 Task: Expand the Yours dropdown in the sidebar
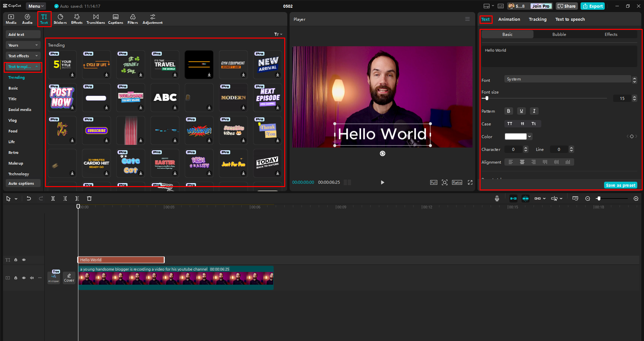(x=22, y=45)
